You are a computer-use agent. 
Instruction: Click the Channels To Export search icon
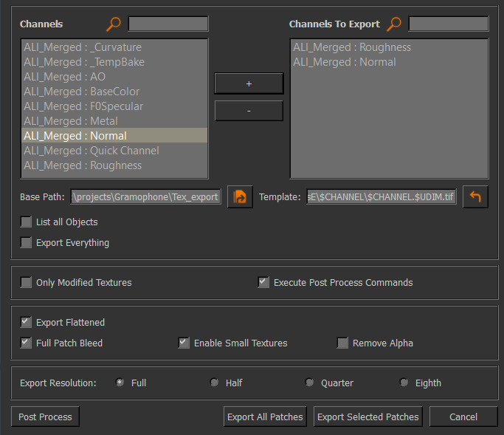[394, 24]
